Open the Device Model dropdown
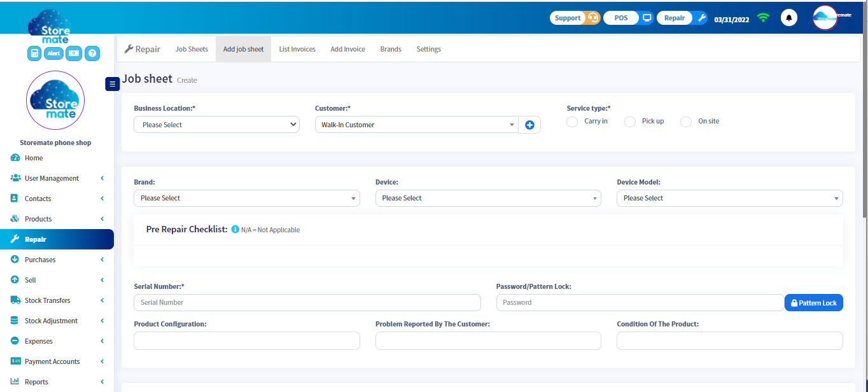 point(729,198)
